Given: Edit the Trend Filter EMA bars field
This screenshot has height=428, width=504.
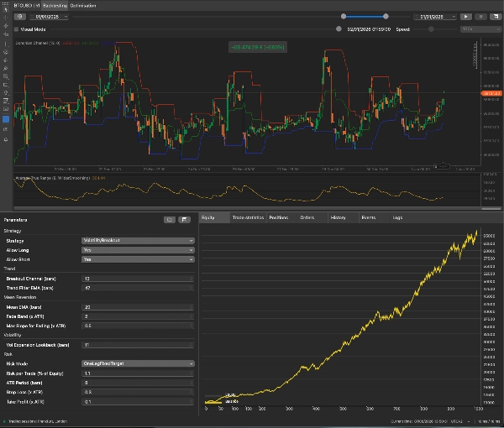Looking at the screenshot, I should click(x=138, y=288).
